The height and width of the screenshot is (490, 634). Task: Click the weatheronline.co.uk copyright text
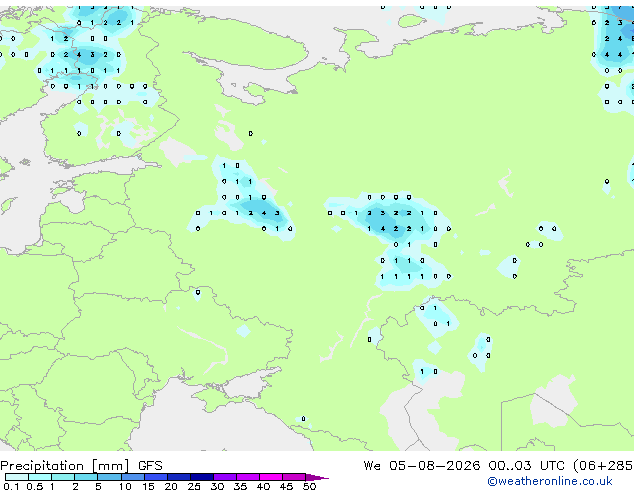point(549,481)
